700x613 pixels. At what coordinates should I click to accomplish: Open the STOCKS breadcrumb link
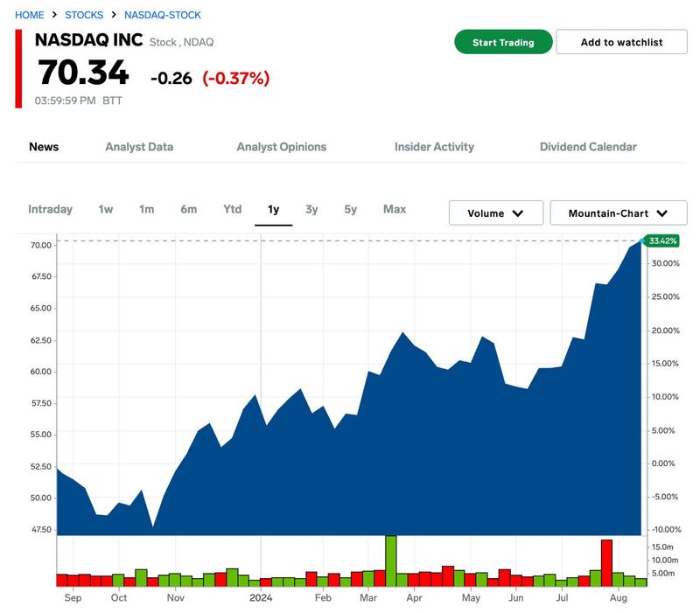(84, 15)
